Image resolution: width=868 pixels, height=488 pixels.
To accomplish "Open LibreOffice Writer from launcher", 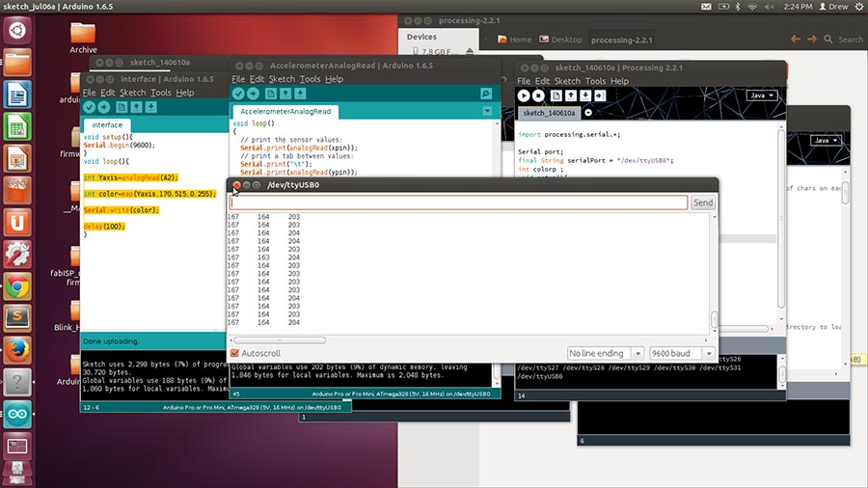I will click(17, 95).
